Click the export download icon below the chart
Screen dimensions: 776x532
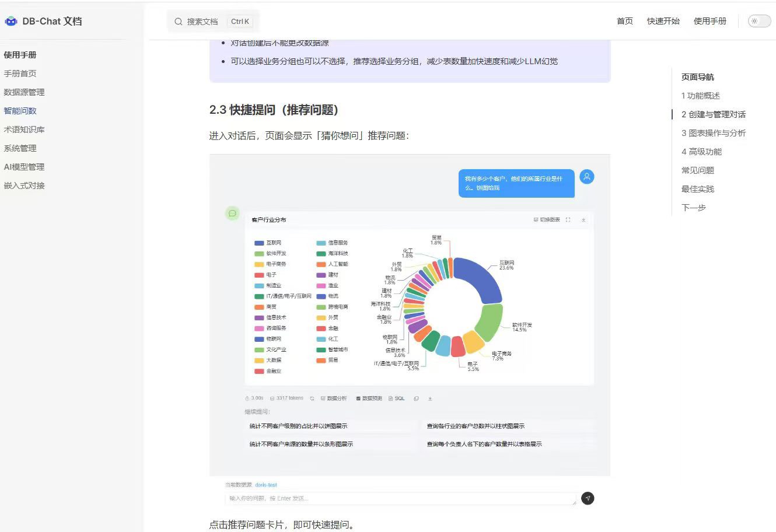(x=430, y=399)
